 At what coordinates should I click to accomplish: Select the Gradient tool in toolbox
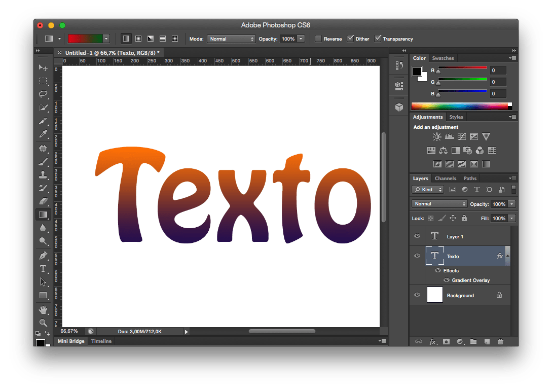[43, 215]
